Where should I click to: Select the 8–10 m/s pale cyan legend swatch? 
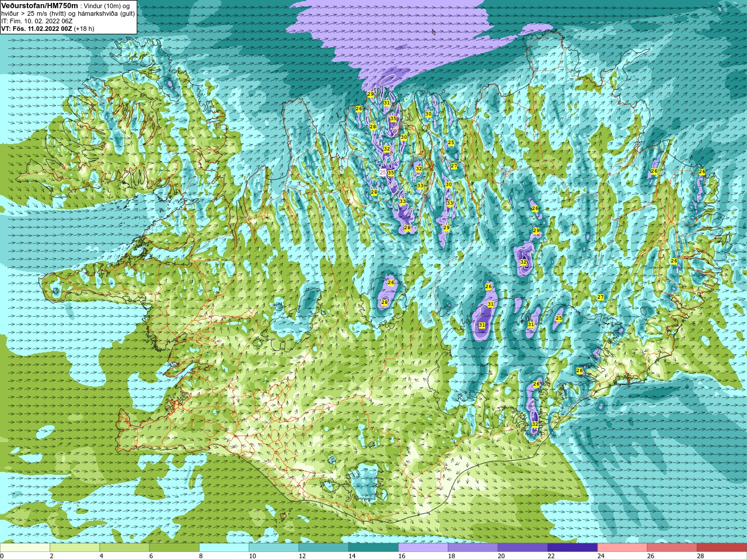[224, 548]
